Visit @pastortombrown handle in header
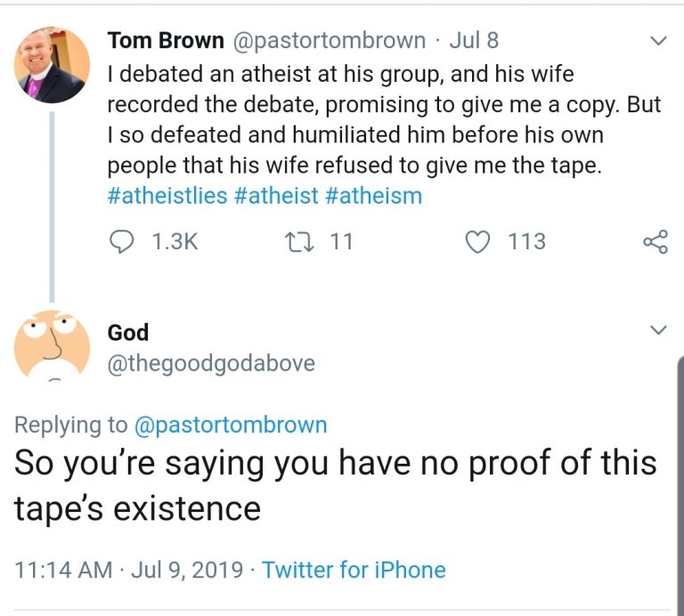This screenshot has height=616, width=684. [329, 40]
